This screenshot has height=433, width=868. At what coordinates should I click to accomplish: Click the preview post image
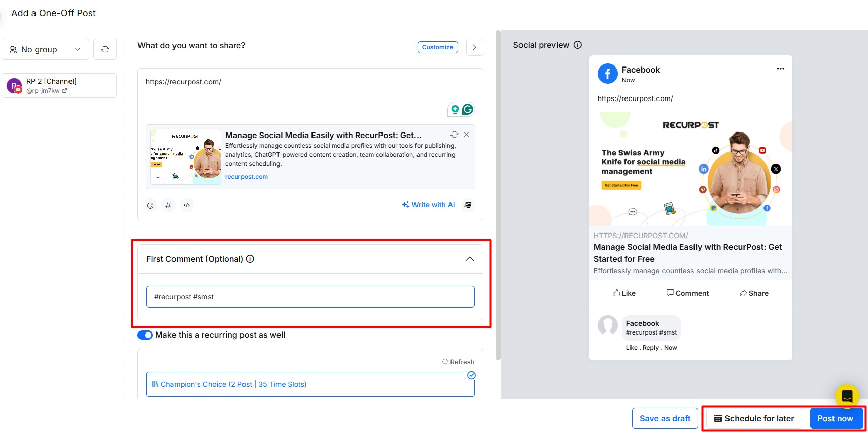pos(690,168)
